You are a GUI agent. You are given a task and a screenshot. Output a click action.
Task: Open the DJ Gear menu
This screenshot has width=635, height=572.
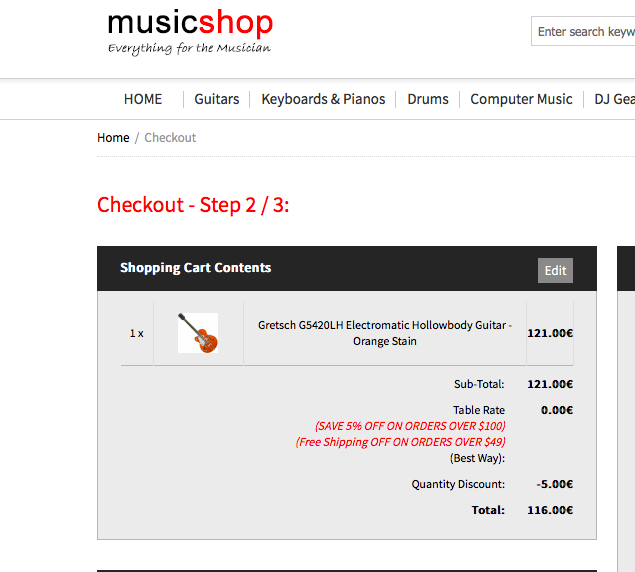[x=614, y=99]
